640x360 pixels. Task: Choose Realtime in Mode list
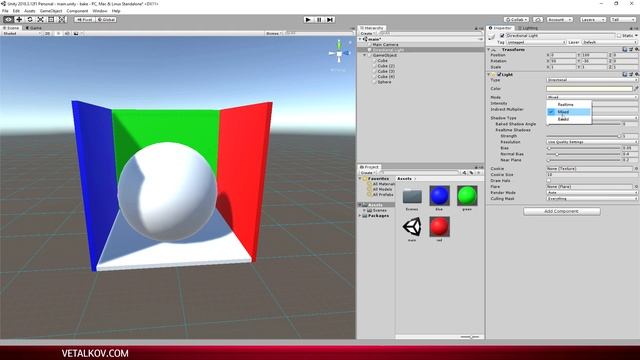point(569,104)
